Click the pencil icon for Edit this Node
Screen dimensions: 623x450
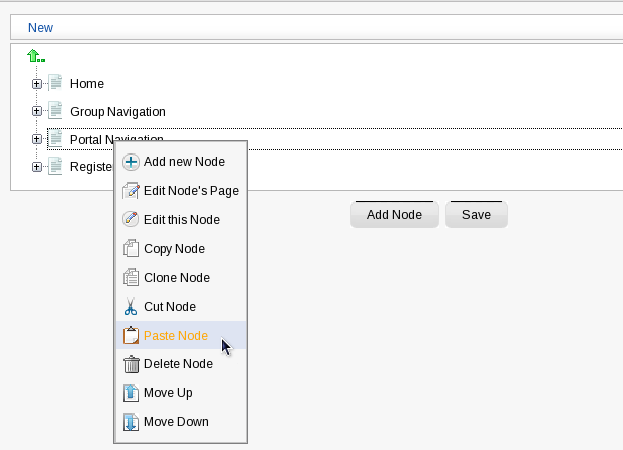(131, 219)
